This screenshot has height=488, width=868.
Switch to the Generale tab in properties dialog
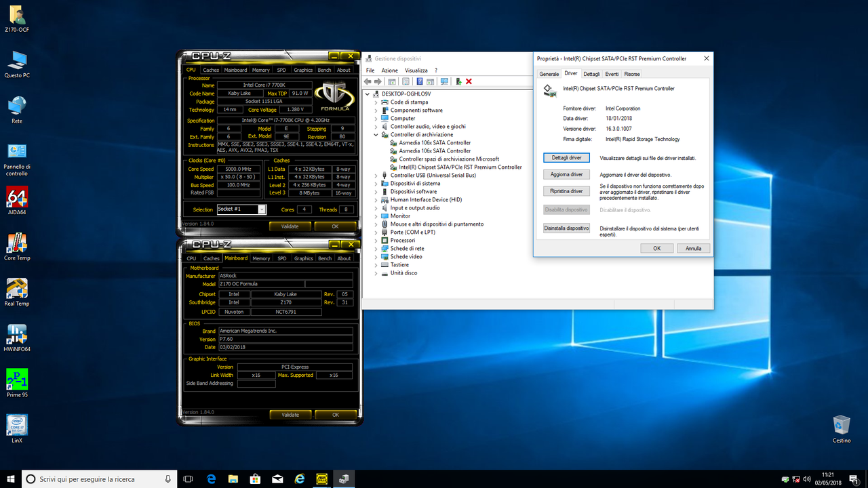pyautogui.click(x=549, y=74)
